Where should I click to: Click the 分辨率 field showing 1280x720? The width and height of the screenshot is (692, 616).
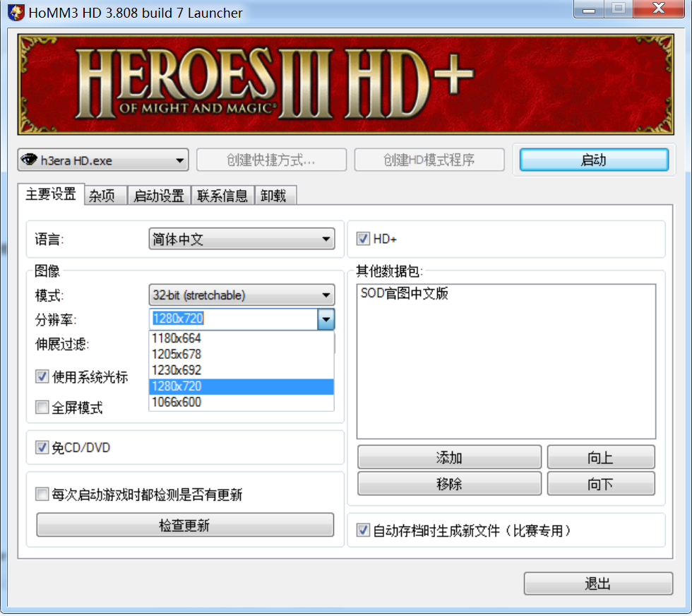(x=234, y=319)
